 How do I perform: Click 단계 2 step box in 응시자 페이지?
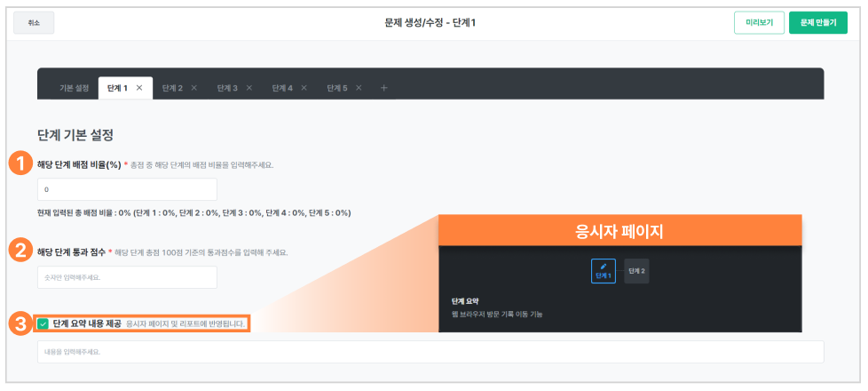636,271
